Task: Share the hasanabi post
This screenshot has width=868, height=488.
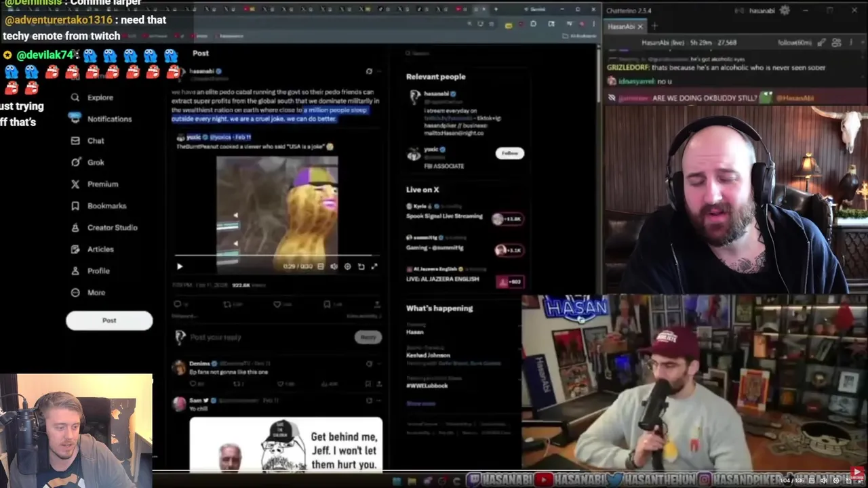Action: [x=376, y=304]
